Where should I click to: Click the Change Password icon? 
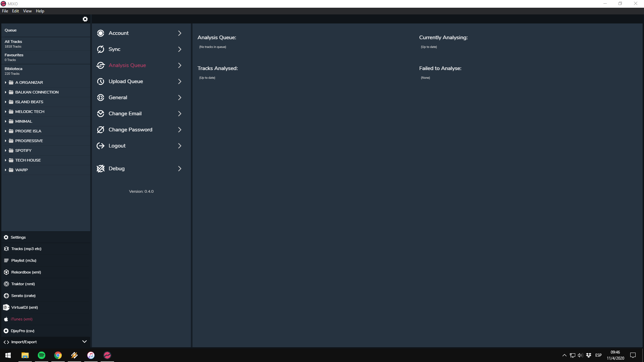point(101,130)
